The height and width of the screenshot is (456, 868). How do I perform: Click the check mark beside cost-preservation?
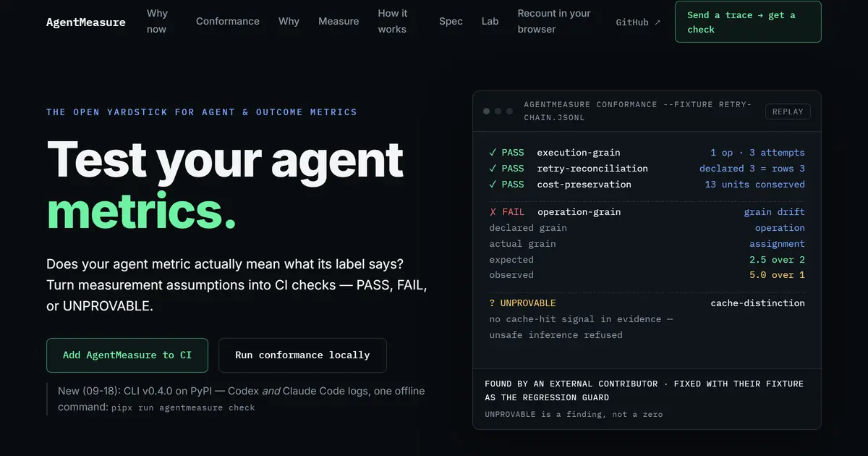(493, 185)
